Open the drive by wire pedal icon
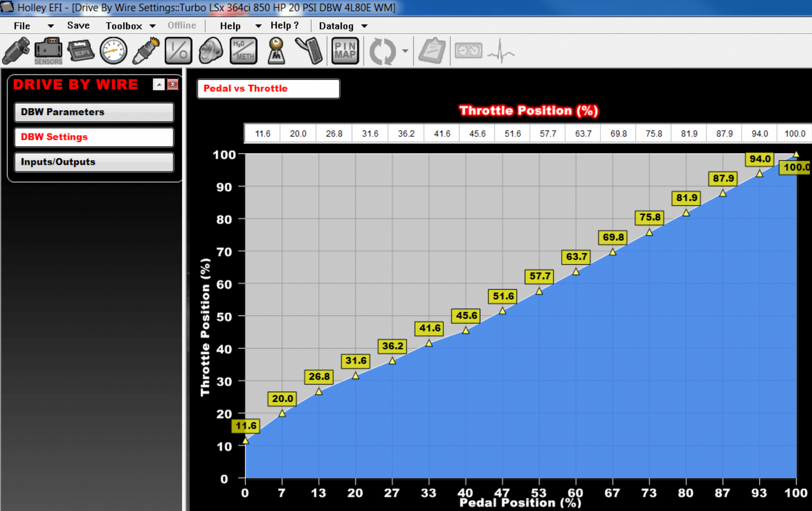 309,51
